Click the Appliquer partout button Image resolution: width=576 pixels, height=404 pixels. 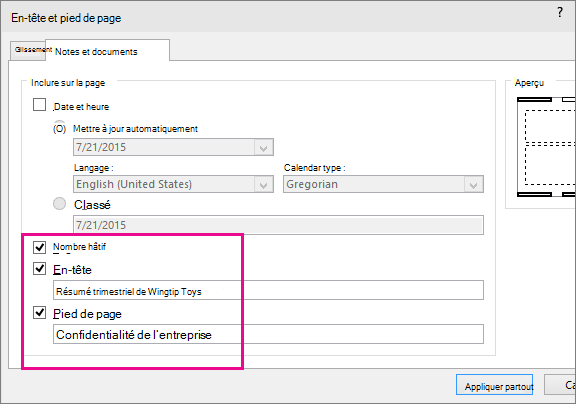494,385
